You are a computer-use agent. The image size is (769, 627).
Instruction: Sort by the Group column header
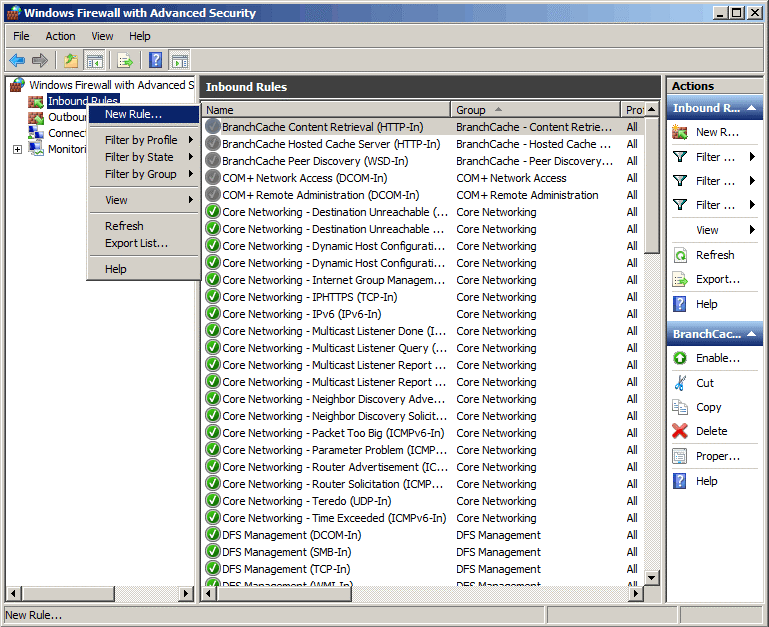[535, 110]
